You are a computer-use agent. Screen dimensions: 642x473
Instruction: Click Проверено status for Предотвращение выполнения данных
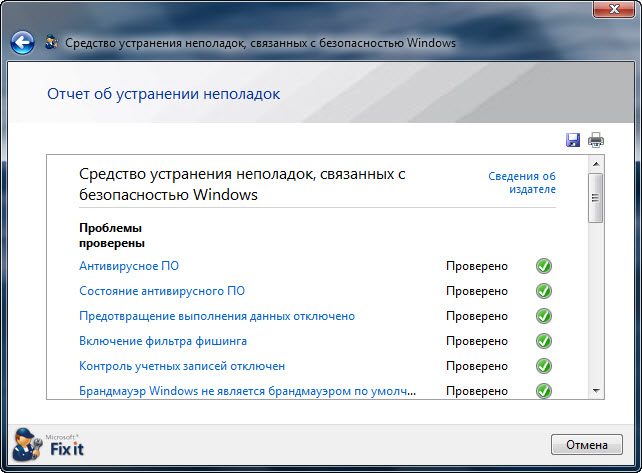pyautogui.click(x=477, y=316)
